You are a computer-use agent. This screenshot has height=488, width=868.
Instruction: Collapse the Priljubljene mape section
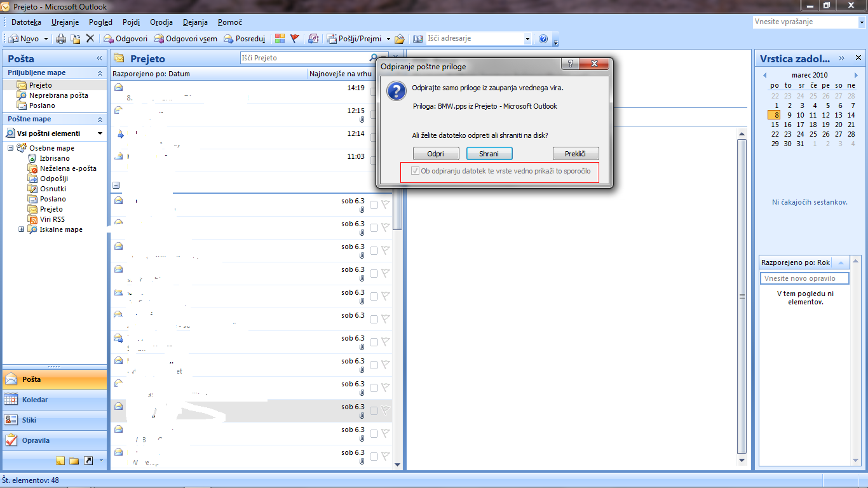pos(99,72)
